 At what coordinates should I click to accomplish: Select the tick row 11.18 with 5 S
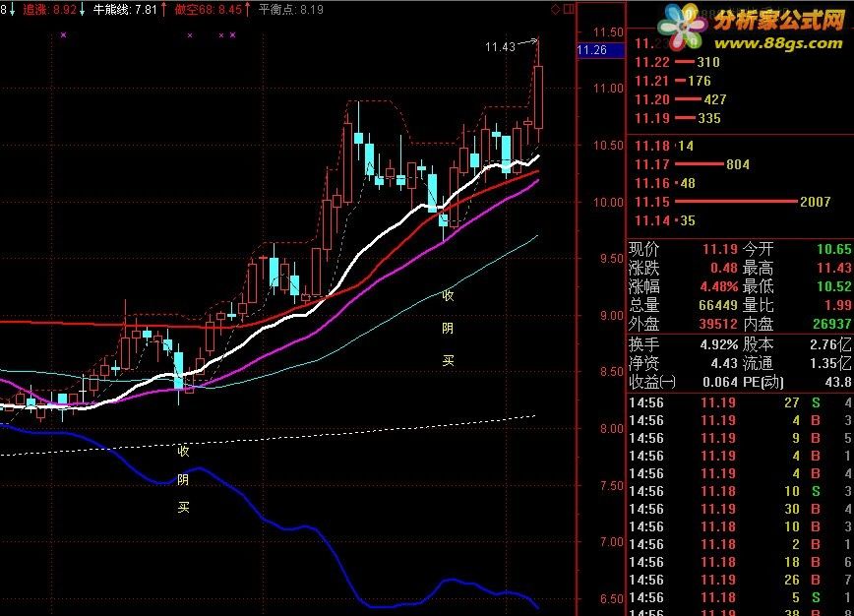pyautogui.click(x=740, y=598)
